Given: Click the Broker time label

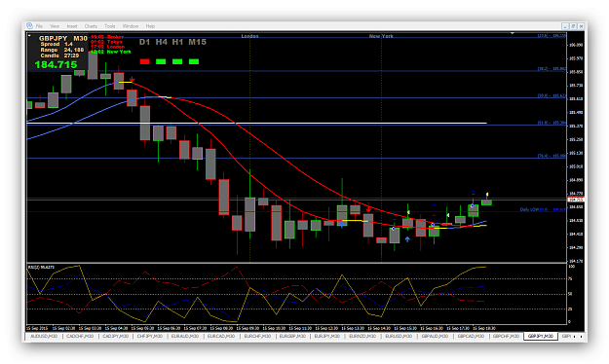Looking at the screenshot, I should [x=107, y=37].
